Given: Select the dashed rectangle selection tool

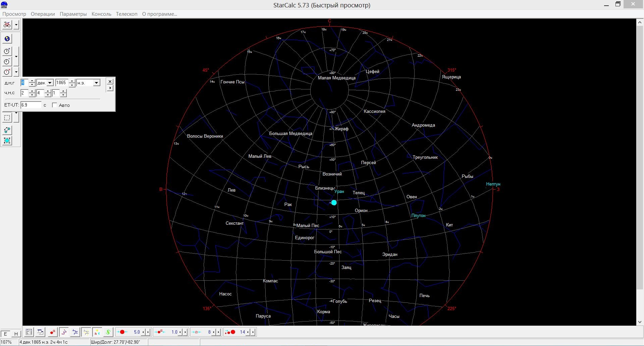Looking at the screenshot, I should (x=7, y=118).
